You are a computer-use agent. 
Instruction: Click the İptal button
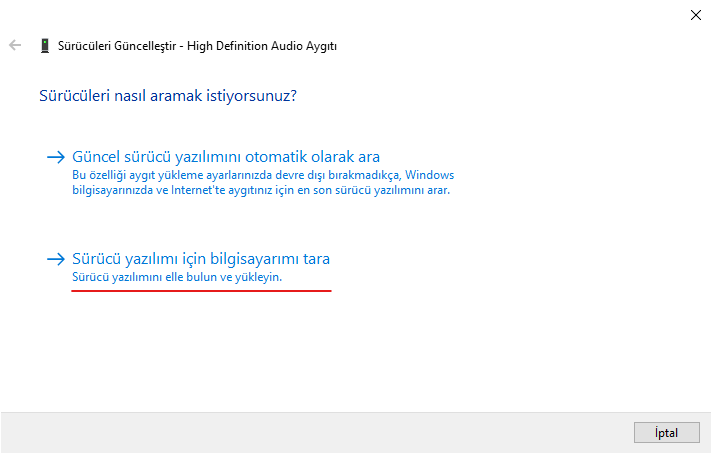coord(667,433)
